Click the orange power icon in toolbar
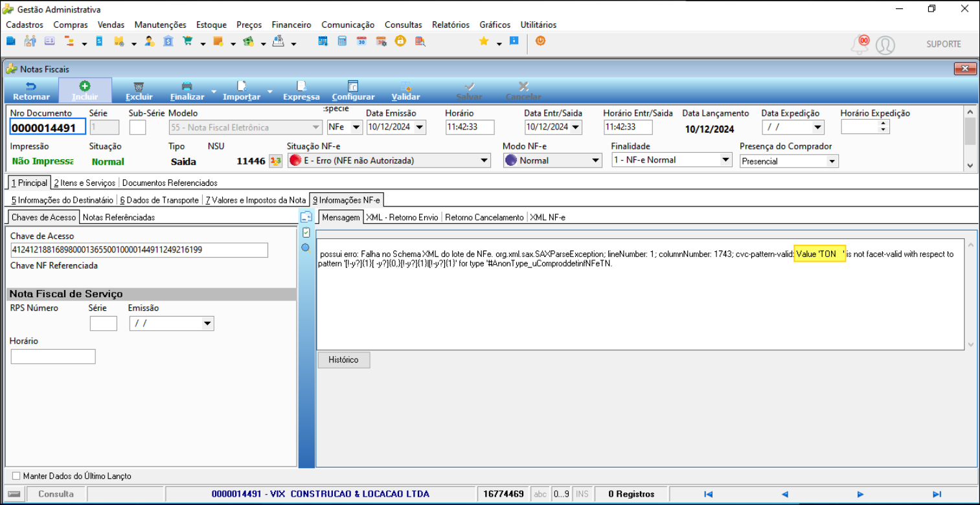Viewport: 980px width, 505px height. tap(540, 41)
